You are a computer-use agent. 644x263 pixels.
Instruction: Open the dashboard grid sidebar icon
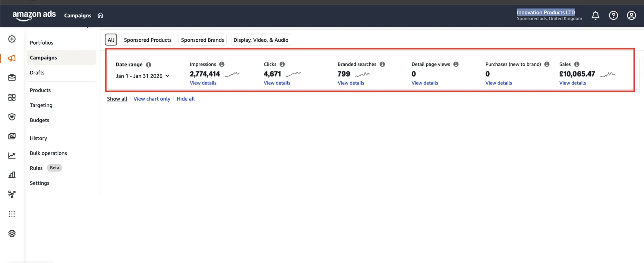pyautogui.click(x=12, y=97)
